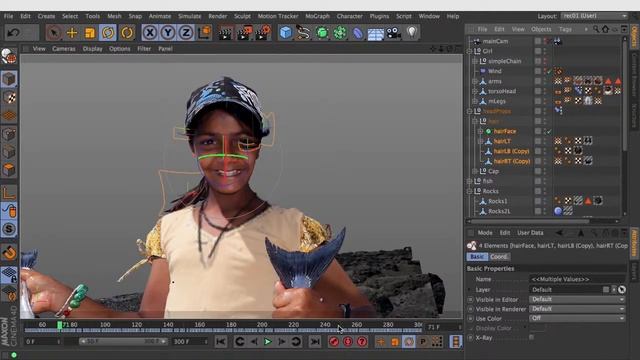Open the Character menu

pos(349,16)
